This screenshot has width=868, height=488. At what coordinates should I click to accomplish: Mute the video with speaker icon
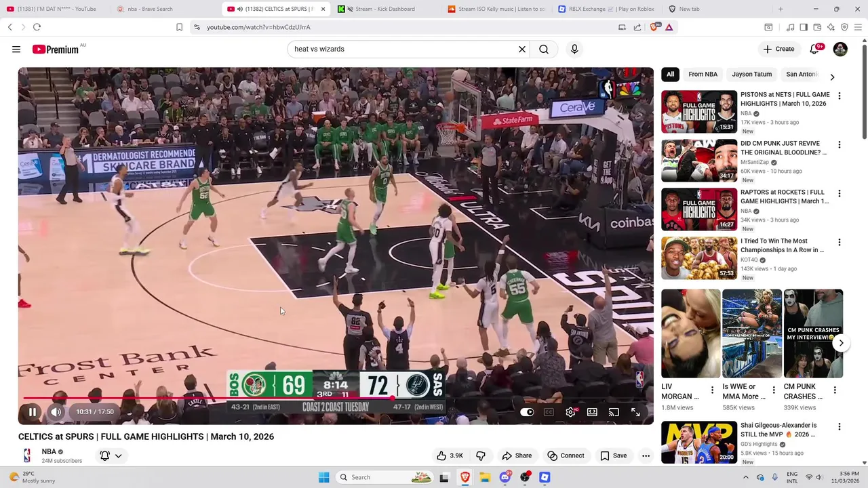[56, 412]
